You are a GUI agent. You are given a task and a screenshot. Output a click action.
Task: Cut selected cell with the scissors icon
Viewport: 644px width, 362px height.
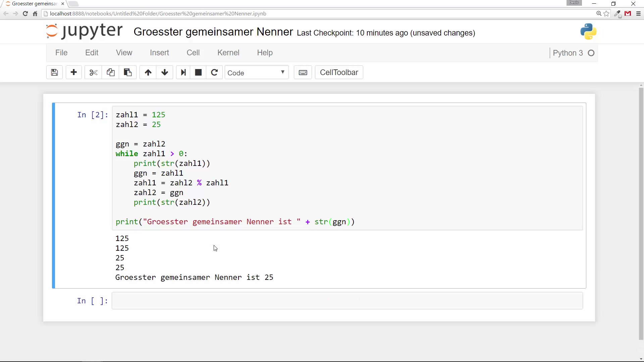point(93,72)
